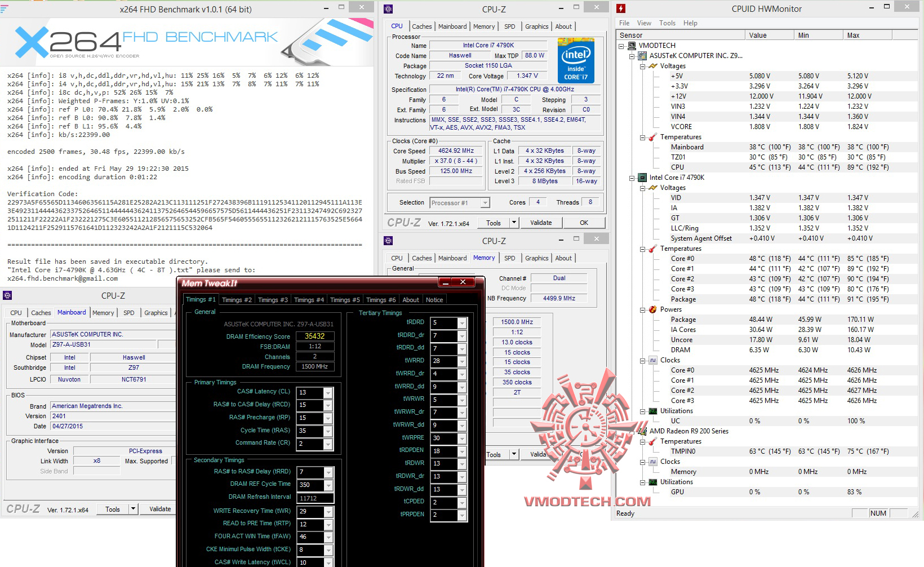
Task: Click the CPU-Z title icon in the CPU tab window
Action: 388,8
